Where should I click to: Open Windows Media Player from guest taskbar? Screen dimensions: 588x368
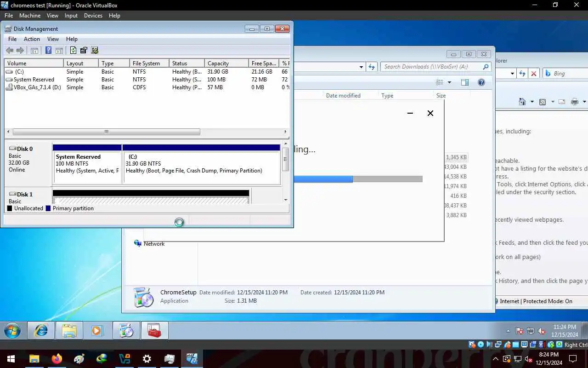(96, 330)
